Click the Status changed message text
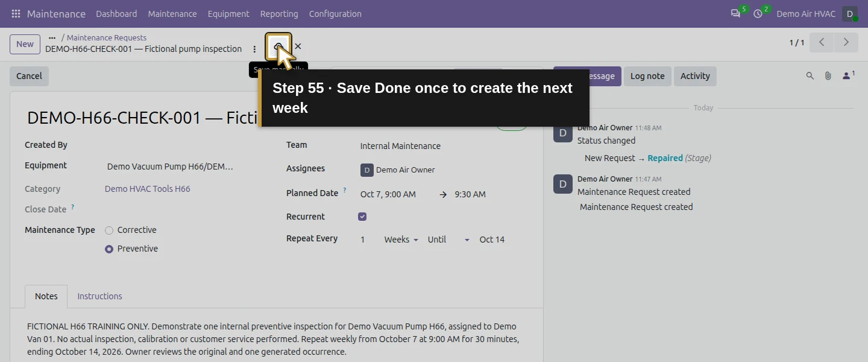This screenshot has height=362, width=868. coord(606,141)
